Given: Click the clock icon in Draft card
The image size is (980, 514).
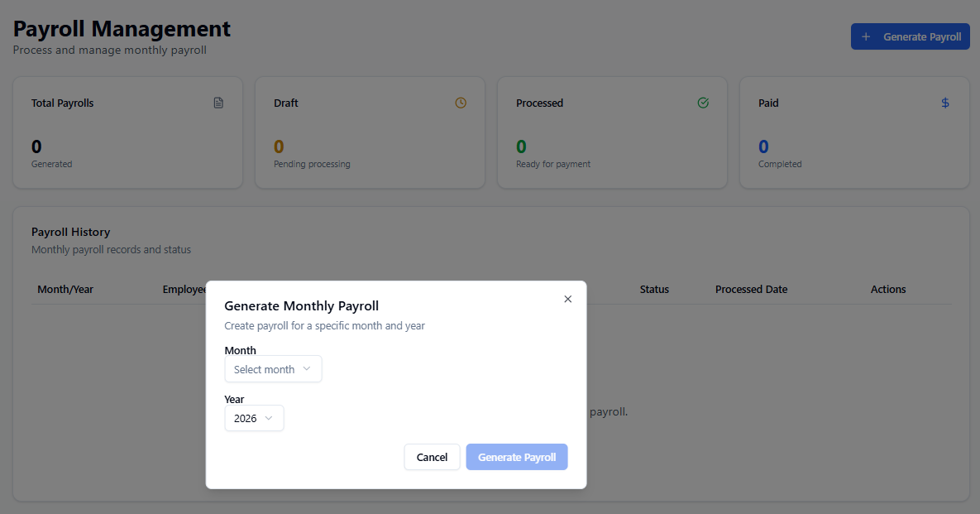Looking at the screenshot, I should point(461,103).
